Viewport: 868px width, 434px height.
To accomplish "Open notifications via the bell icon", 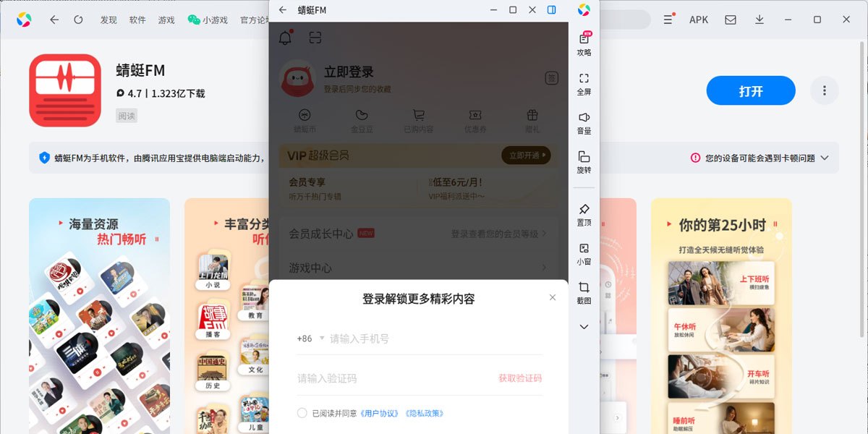I will 284,36.
